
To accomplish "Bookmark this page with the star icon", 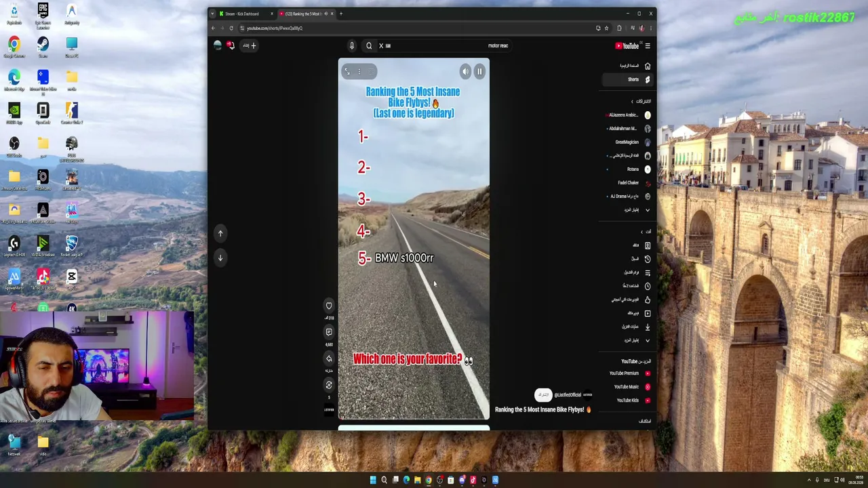I will [x=607, y=28].
